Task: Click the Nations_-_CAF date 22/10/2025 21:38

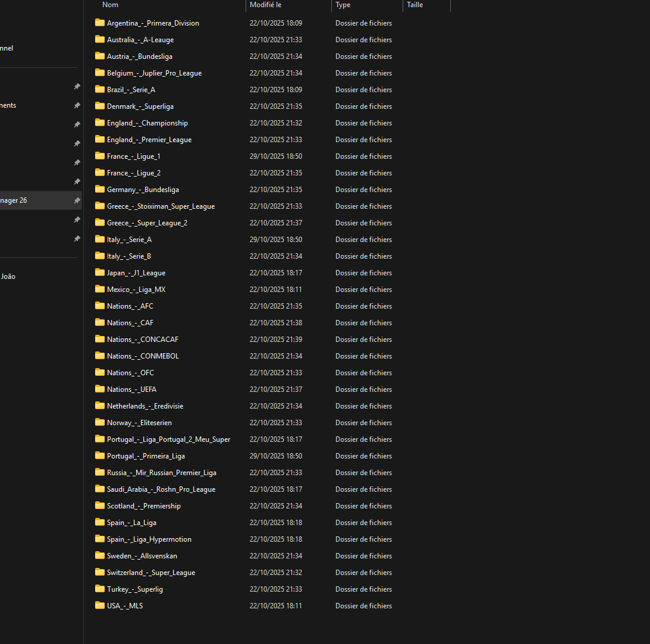Action: [x=276, y=322]
